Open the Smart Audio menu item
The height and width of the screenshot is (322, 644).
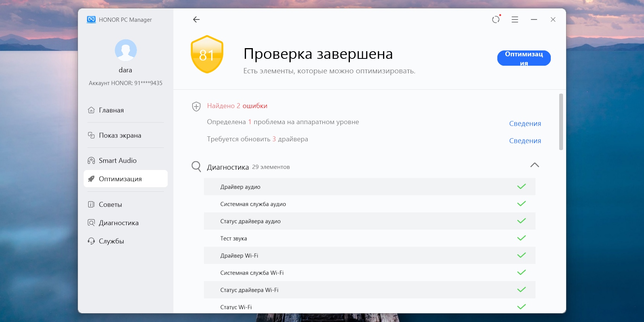coord(126,160)
